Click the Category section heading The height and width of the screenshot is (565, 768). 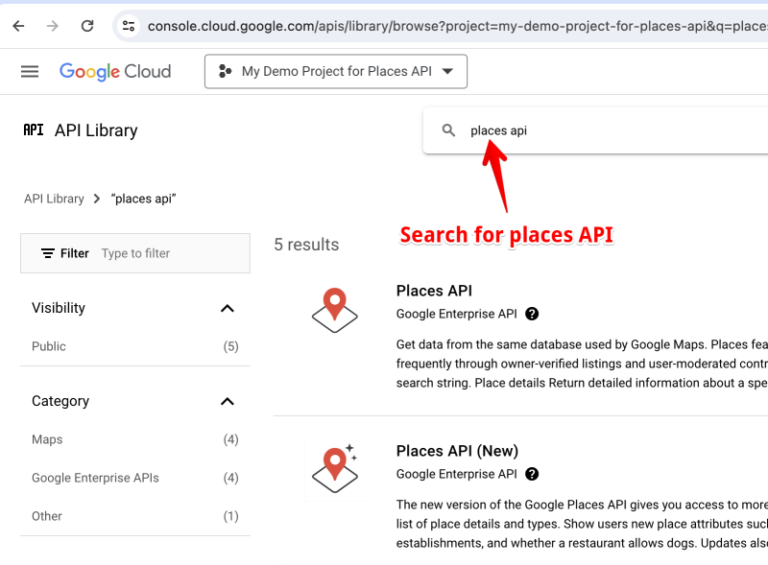pyautogui.click(x=60, y=401)
